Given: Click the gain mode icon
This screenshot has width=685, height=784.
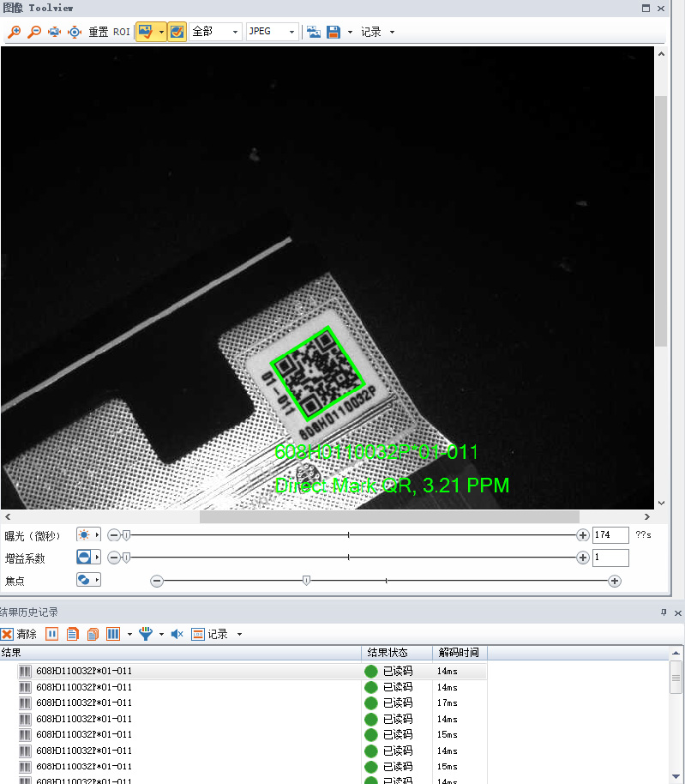Looking at the screenshot, I should pyautogui.click(x=84, y=557).
